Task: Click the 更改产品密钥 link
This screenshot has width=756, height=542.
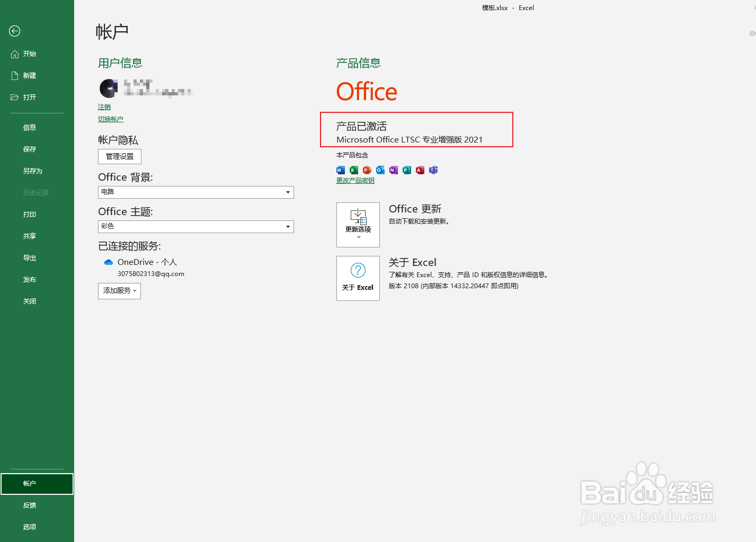Action: (x=354, y=180)
